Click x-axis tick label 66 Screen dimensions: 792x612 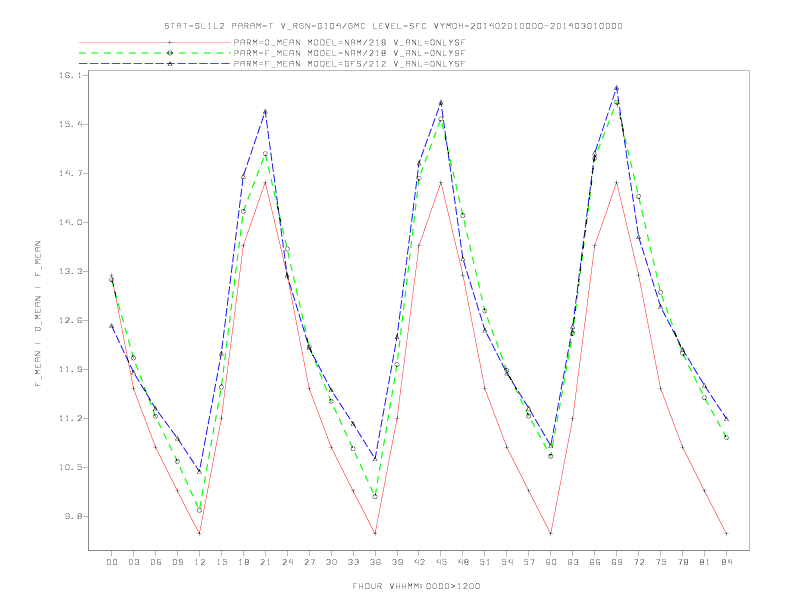595,562
